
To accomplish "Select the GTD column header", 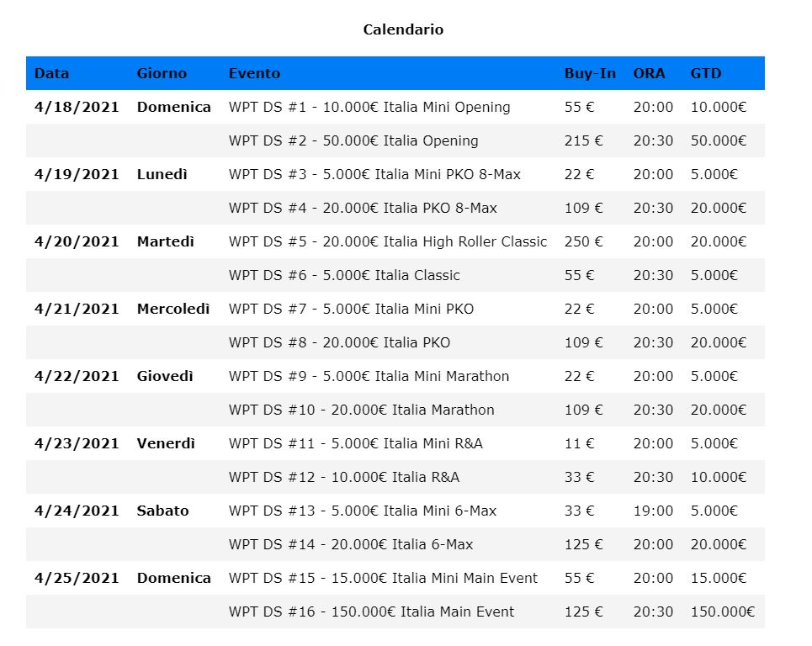I will click(705, 73).
